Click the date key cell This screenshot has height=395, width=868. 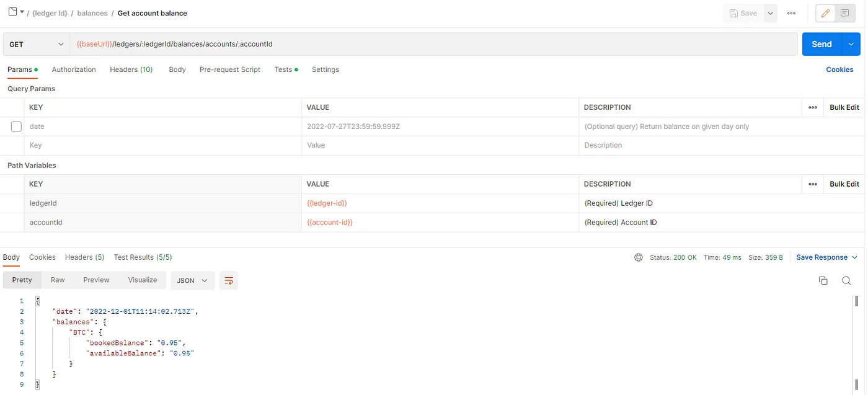point(163,126)
